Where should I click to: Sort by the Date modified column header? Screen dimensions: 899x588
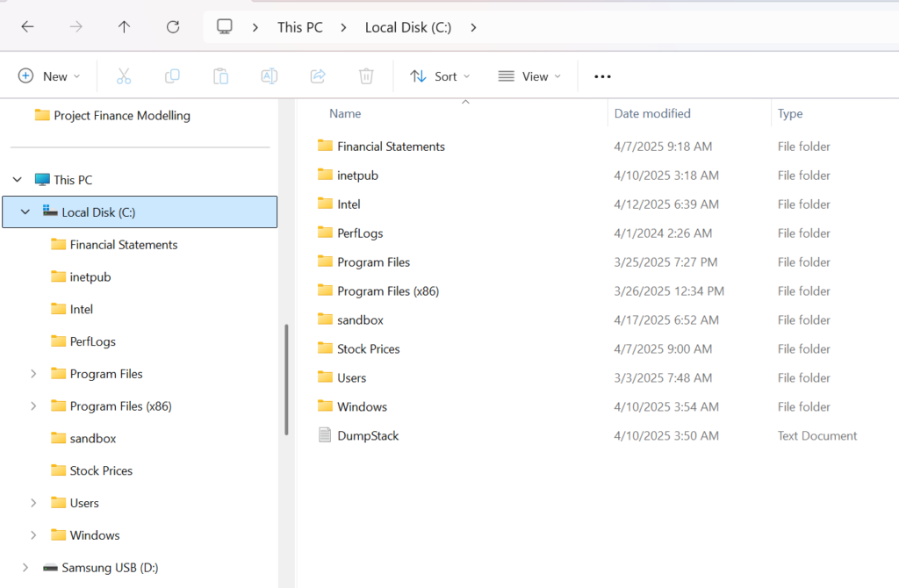point(652,113)
